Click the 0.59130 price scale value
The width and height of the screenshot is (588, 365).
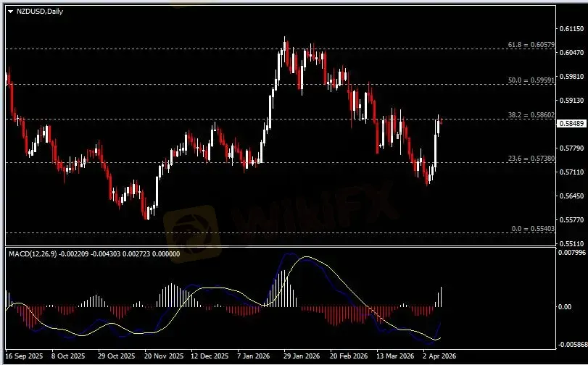[571, 101]
